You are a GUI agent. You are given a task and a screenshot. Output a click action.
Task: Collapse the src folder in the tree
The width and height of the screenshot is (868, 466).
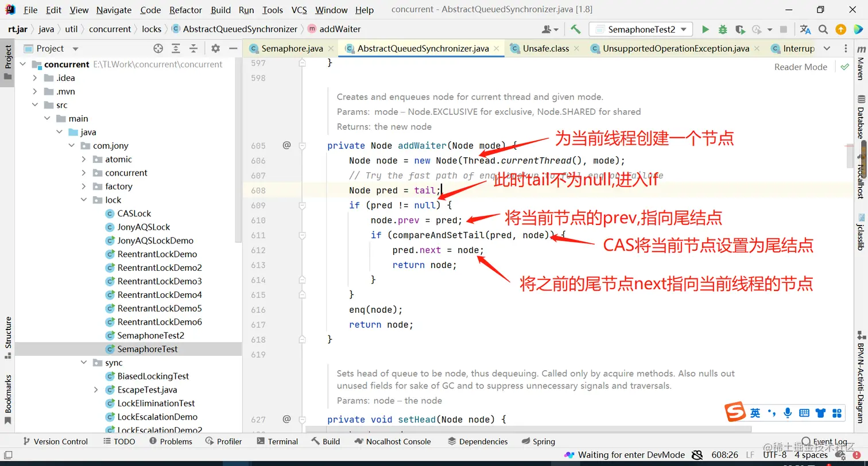click(x=35, y=105)
